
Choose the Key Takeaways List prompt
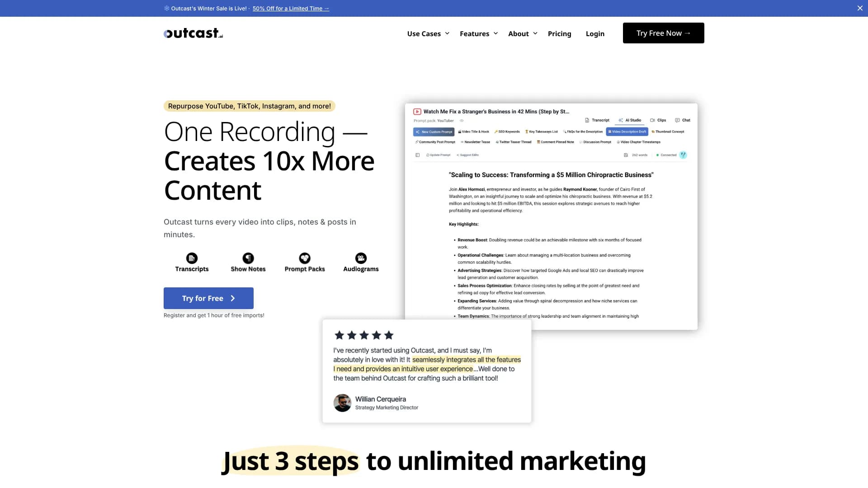(542, 132)
